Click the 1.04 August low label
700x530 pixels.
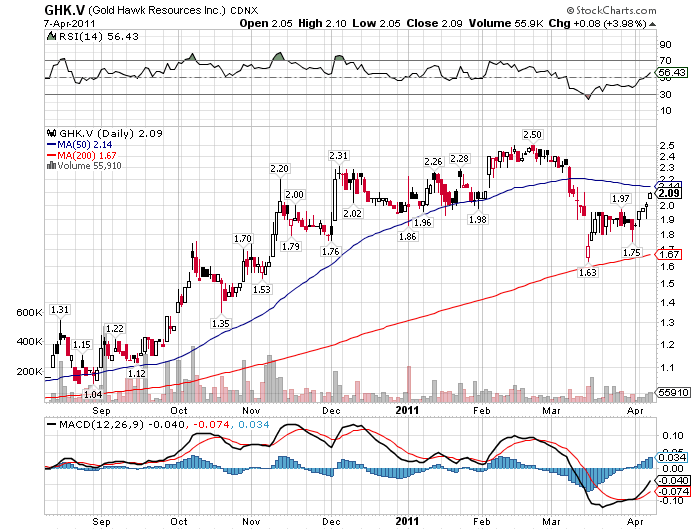pyautogui.click(x=93, y=394)
